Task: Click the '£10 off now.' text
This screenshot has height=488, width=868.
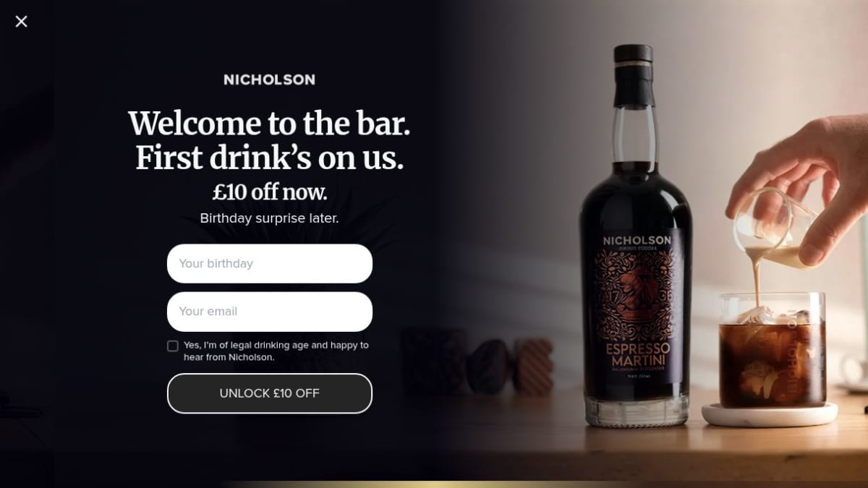Action: pos(269,192)
